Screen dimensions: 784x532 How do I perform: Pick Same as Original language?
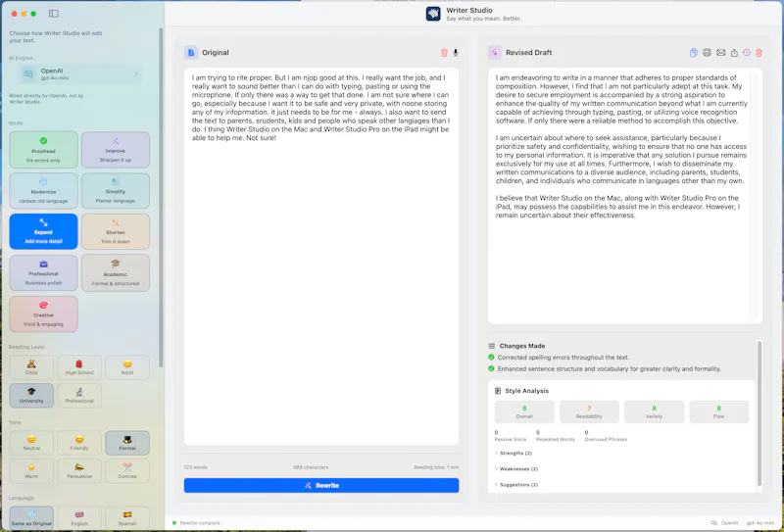[31, 518]
